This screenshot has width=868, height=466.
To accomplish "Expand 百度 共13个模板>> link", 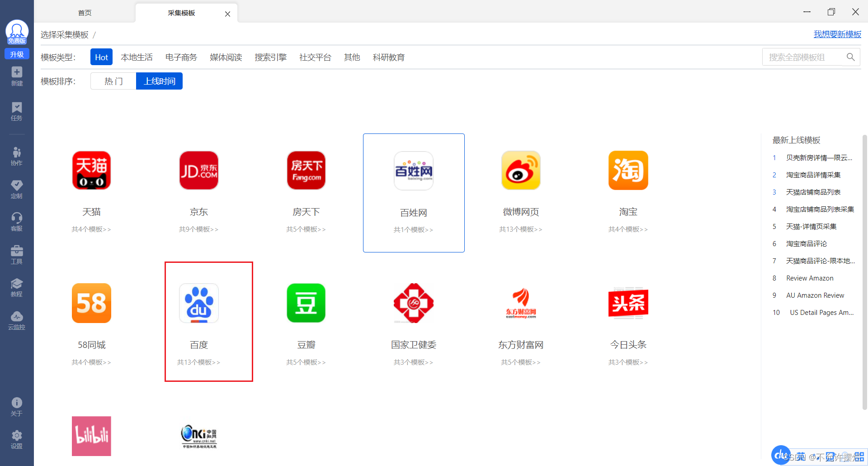I will click(199, 362).
